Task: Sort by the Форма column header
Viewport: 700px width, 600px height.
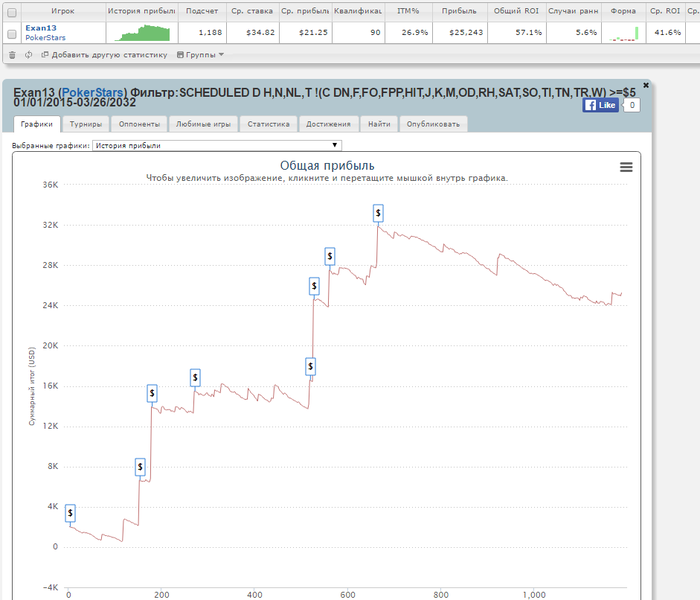Action: click(x=623, y=11)
